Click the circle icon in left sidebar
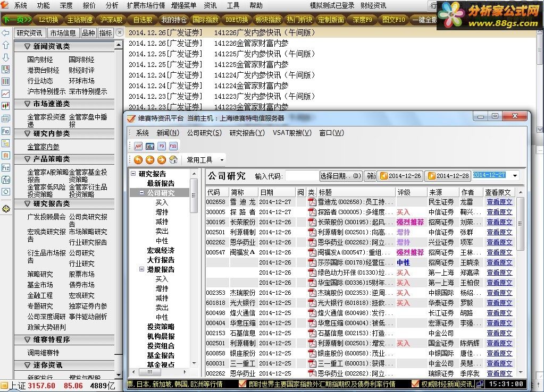The image size is (544, 392). pyautogui.click(x=5, y=192)
